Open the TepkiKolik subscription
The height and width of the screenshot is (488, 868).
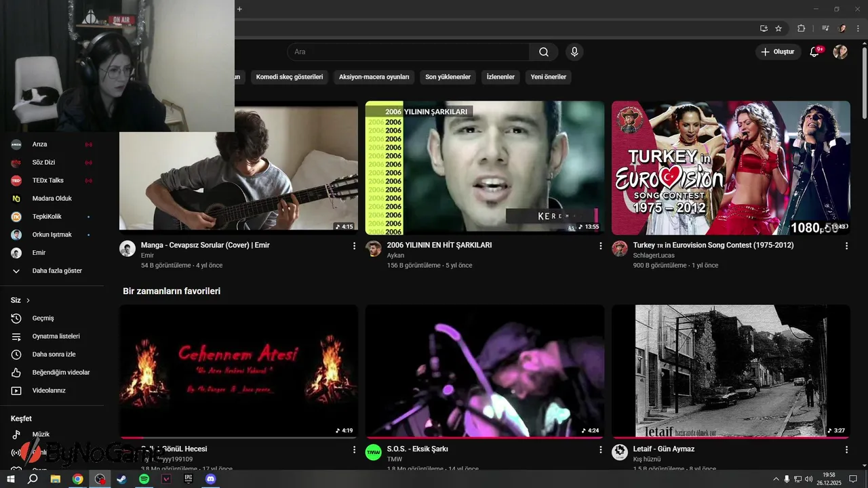[x=52, y=217]
